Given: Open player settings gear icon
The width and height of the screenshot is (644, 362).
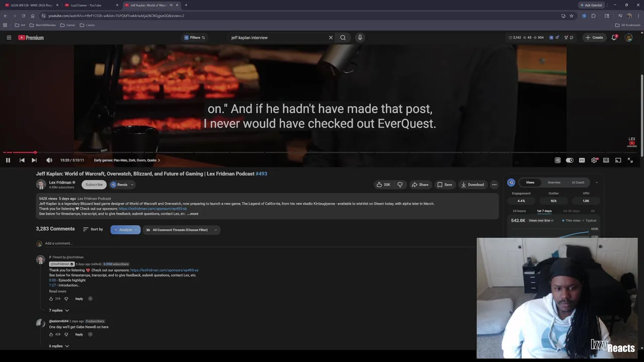Looking at the screenshot, I should pyautogui.click(x=594, y=160).
